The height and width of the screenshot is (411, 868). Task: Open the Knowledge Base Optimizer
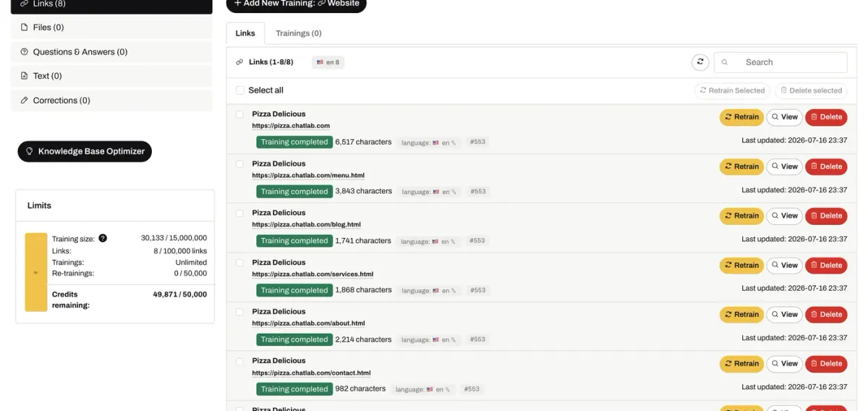point(85,151)
